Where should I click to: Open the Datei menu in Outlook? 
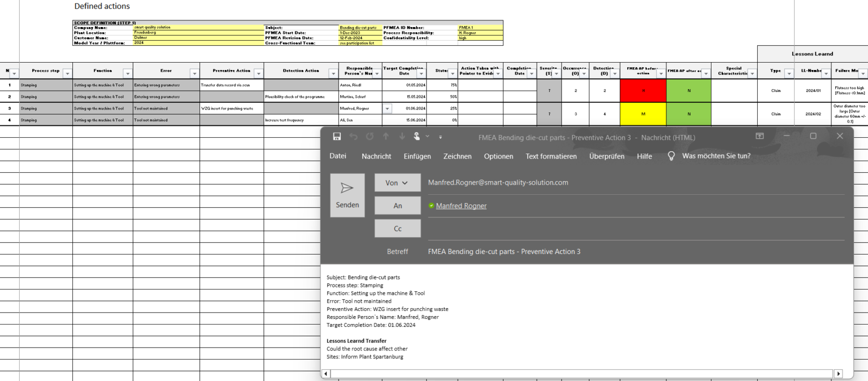[338, 156]
